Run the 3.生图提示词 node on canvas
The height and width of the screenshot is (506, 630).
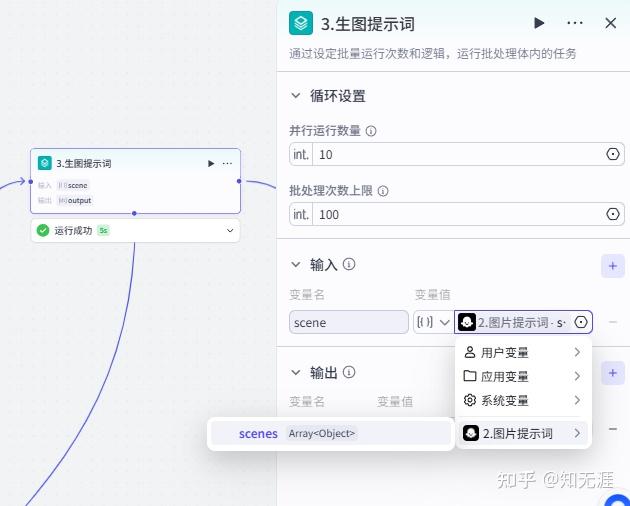coord(211,164)
